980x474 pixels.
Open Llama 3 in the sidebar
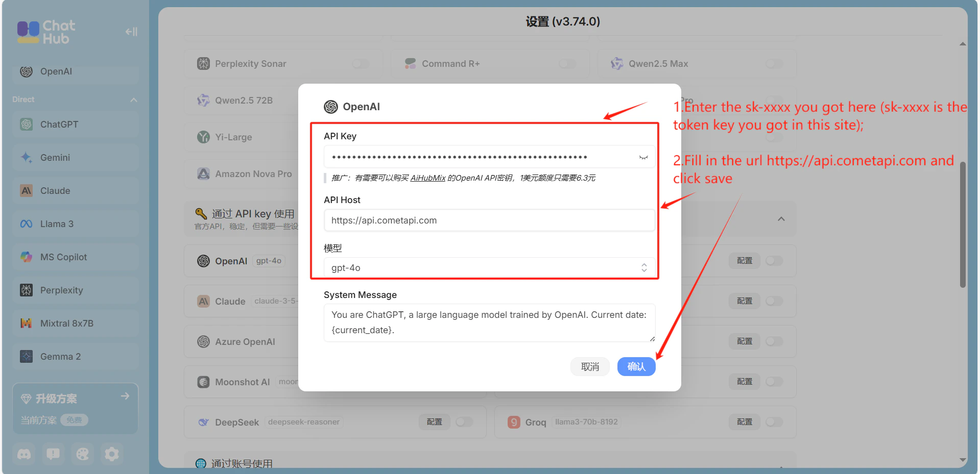76,224
